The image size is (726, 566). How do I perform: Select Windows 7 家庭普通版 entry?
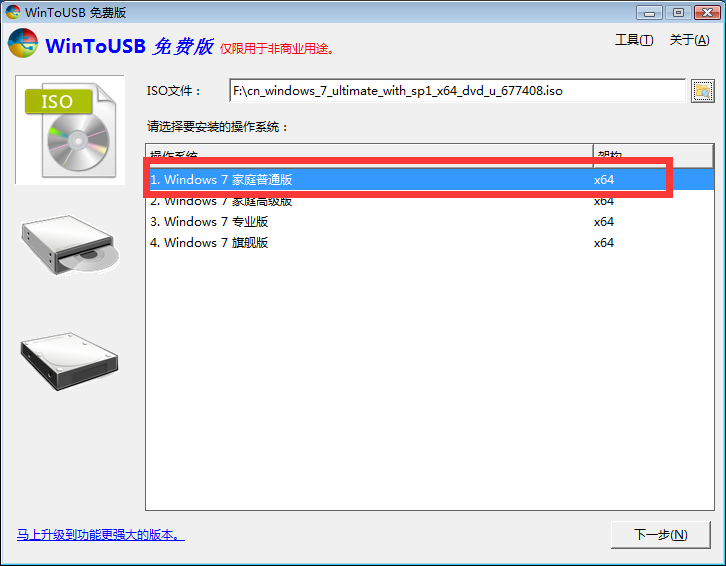tap(430, 180)
